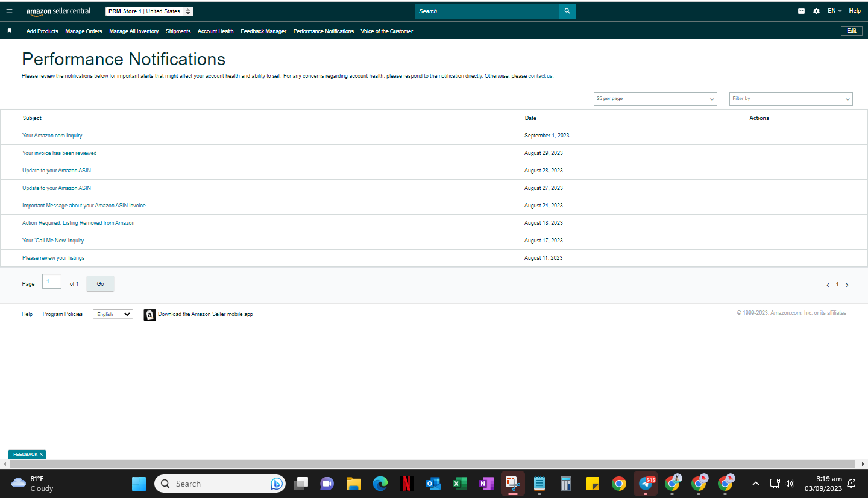Open Manage All Inventory
The height and width of the screenshot is (498, 868).
[134, 31]
